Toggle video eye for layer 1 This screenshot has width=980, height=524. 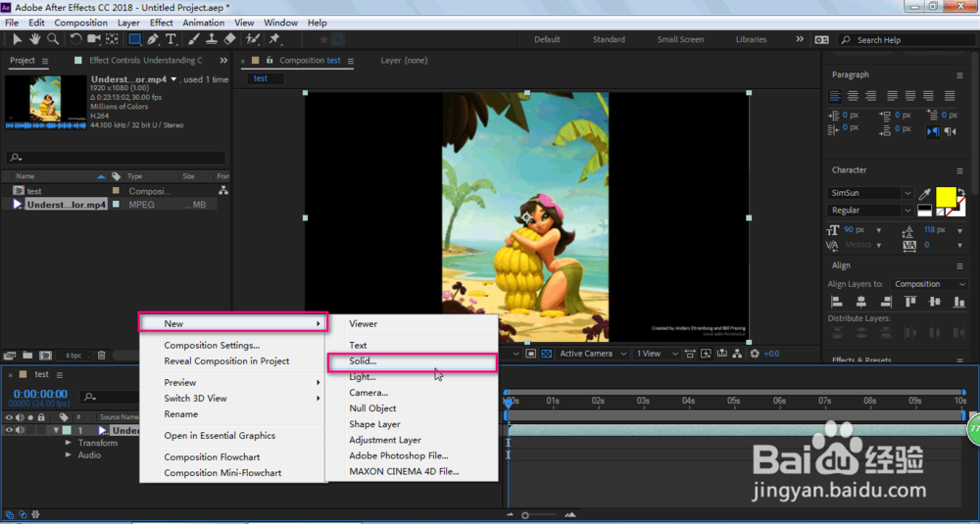pyautogui.click(x=10, y=430)
